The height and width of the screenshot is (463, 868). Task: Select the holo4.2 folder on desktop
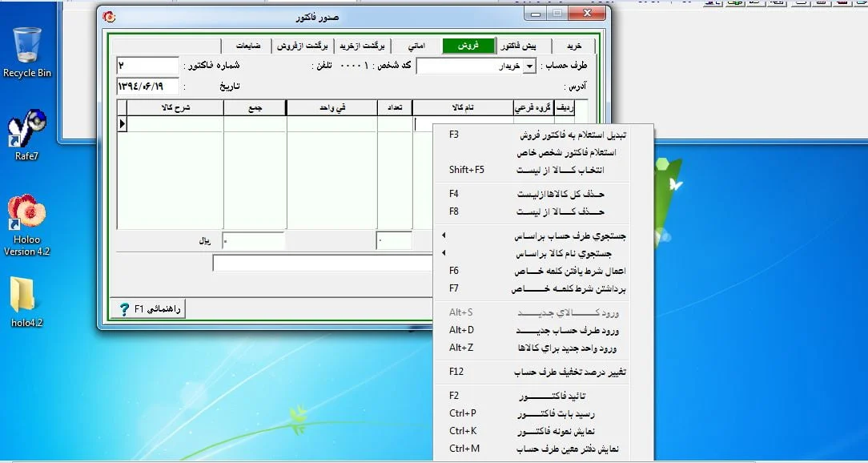click(26, 302)
